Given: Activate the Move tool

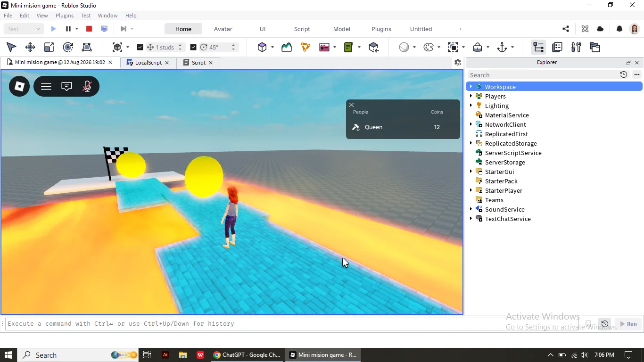Looking at the screenshot, I should (30, 47).
